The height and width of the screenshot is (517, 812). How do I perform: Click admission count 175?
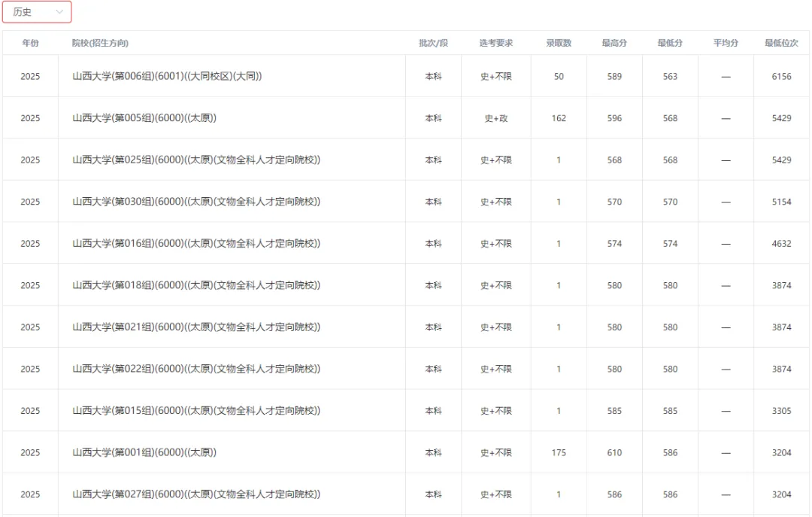559,453
